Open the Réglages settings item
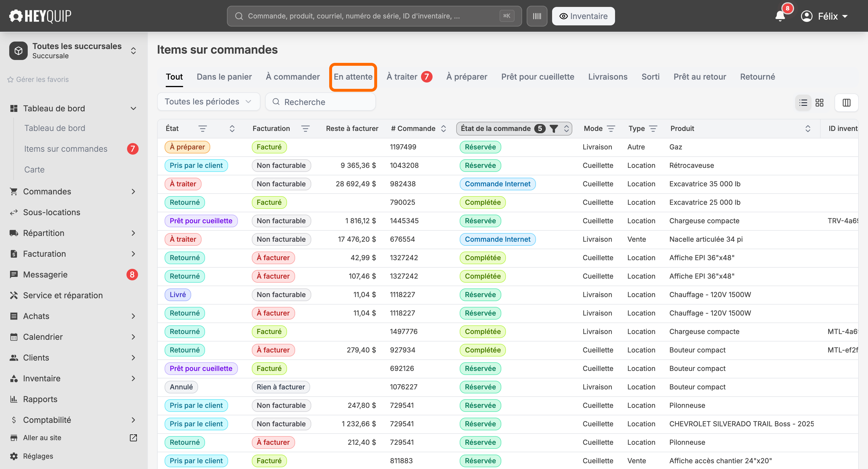The image size is (868, 469). tap(38, 456)
